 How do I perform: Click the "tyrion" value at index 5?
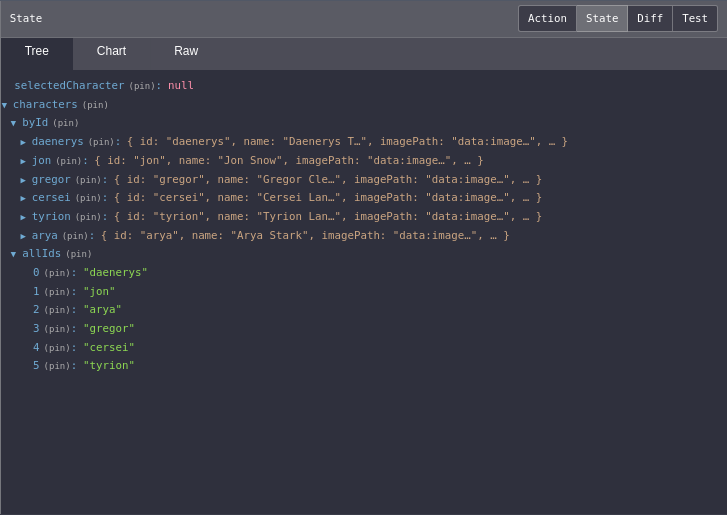108,366
